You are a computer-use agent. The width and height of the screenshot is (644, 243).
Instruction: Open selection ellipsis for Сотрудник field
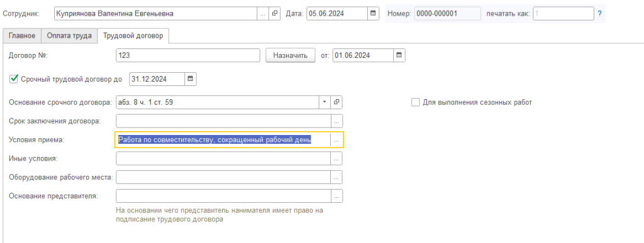tap(264, 13)
